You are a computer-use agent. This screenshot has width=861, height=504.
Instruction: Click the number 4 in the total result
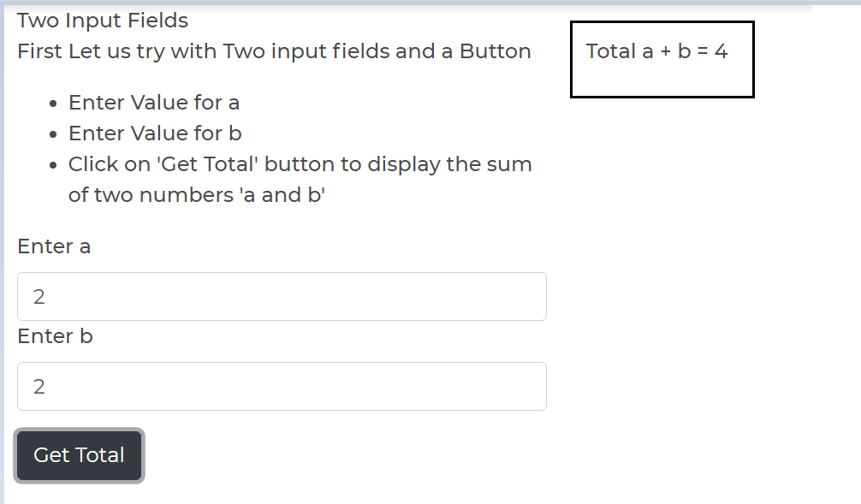(x=721, y=51)
